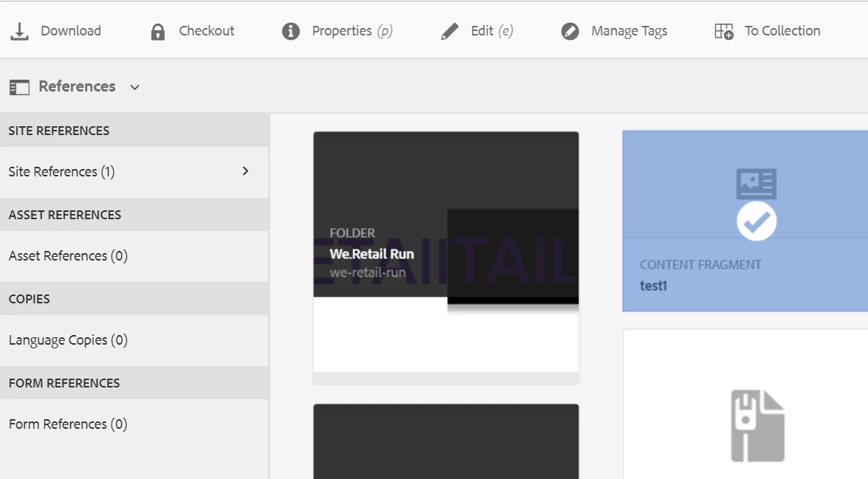
Task: Open Asset References (0) entry
Action: click(x=134, y=256)
